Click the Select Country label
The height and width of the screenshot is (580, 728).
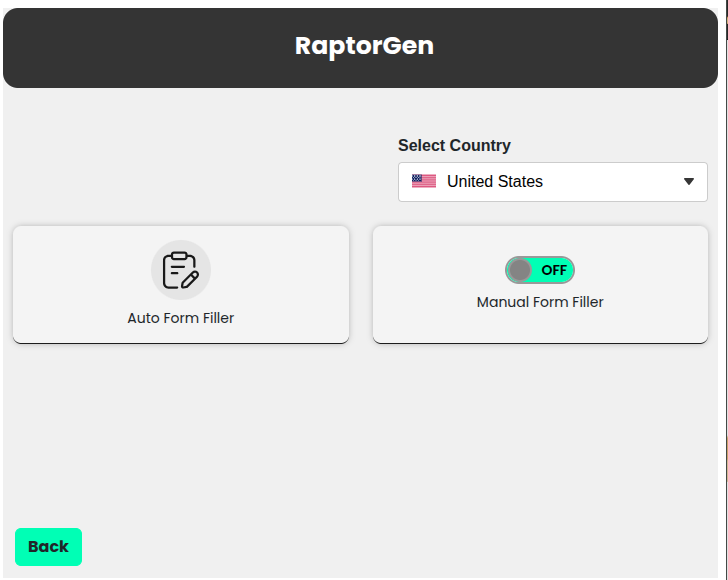coord(454,145)
